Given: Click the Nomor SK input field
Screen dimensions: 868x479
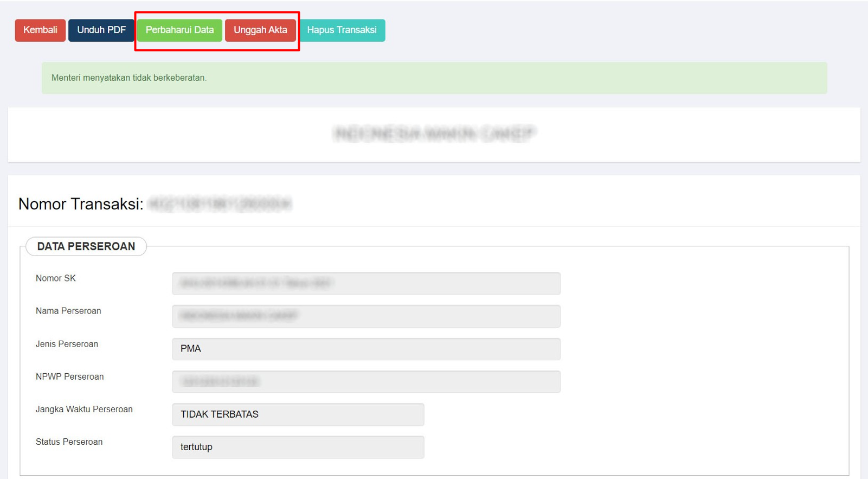Looking at the screenshot, I should (366, 284).
